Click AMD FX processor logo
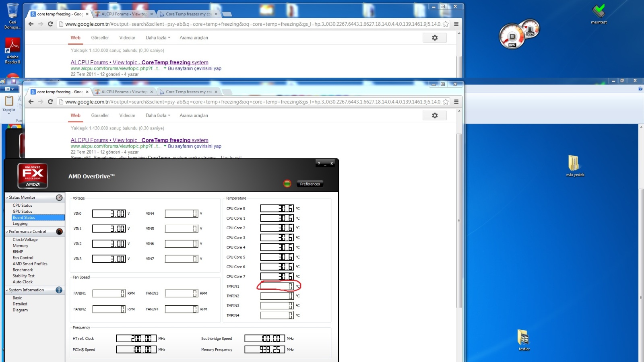 tap(33, 176)
